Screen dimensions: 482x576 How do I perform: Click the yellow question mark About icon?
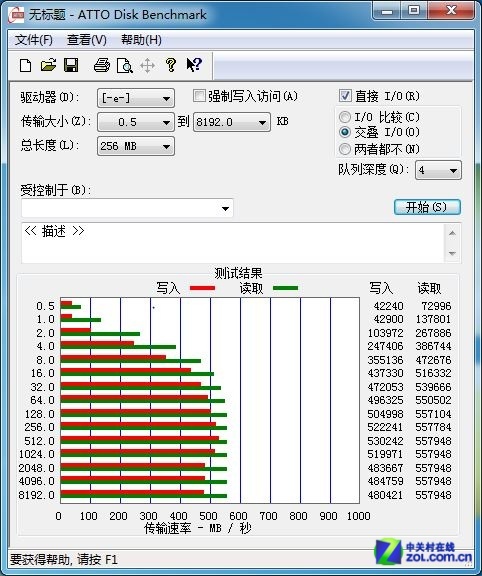coord(170,65)
